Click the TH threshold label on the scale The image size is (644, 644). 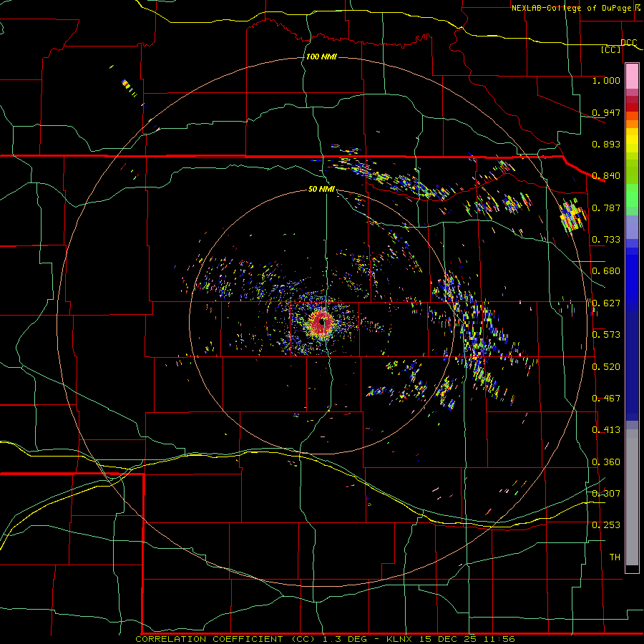(x=615, y=557)
